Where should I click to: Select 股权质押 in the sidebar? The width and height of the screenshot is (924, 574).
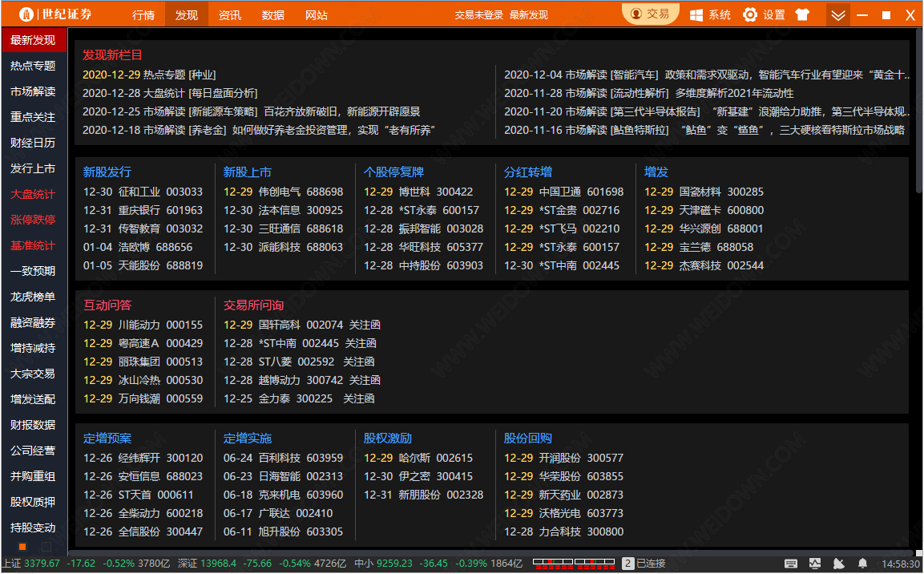pos(33,502)
